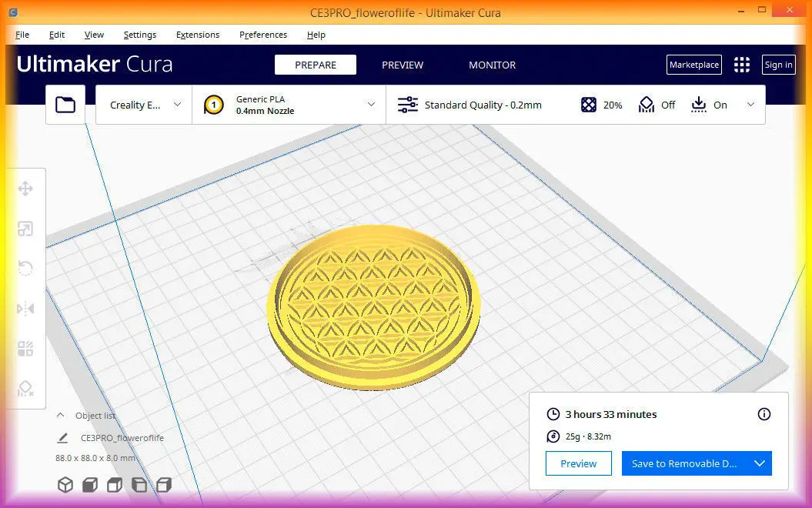Click the Preview button in the print info panel

579,463
